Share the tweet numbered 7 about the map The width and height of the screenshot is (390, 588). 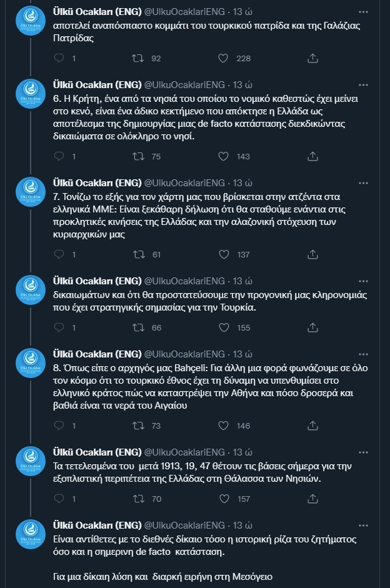pyautogui.click(x=313, y=254)
